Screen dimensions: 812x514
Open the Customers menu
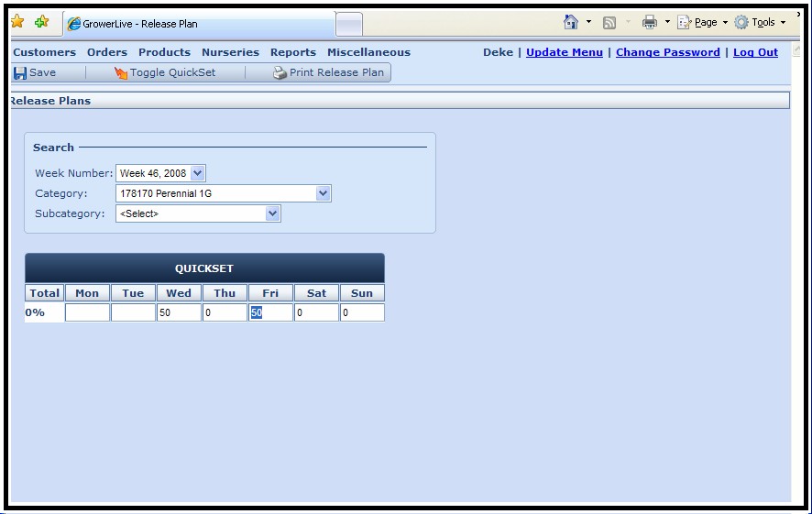[x=45, y=52]
